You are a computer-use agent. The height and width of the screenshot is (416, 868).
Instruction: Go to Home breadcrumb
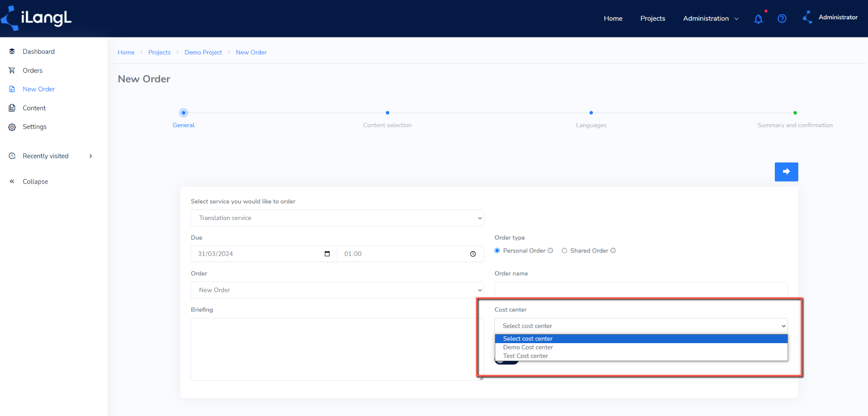coord(126,52)
